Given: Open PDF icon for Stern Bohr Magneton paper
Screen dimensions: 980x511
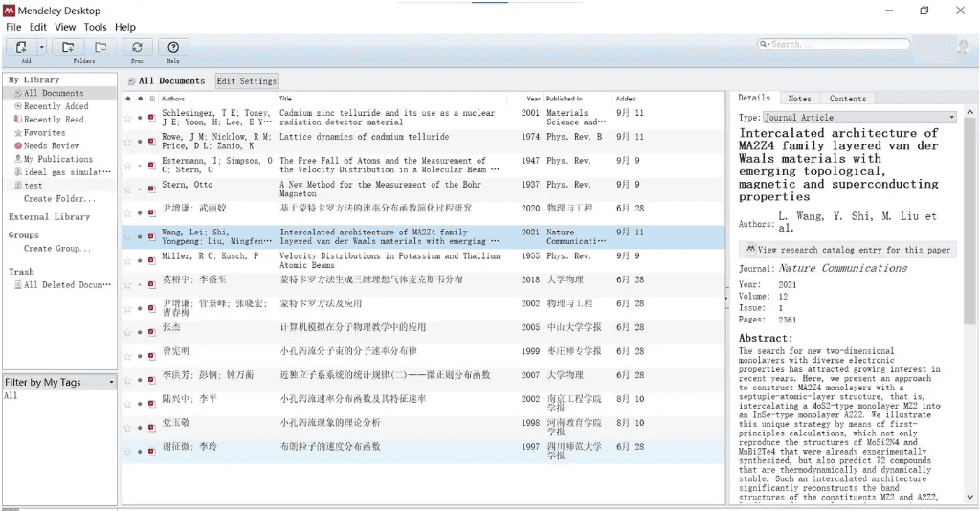Looking at the screenshot, I should tap(152, 189).
